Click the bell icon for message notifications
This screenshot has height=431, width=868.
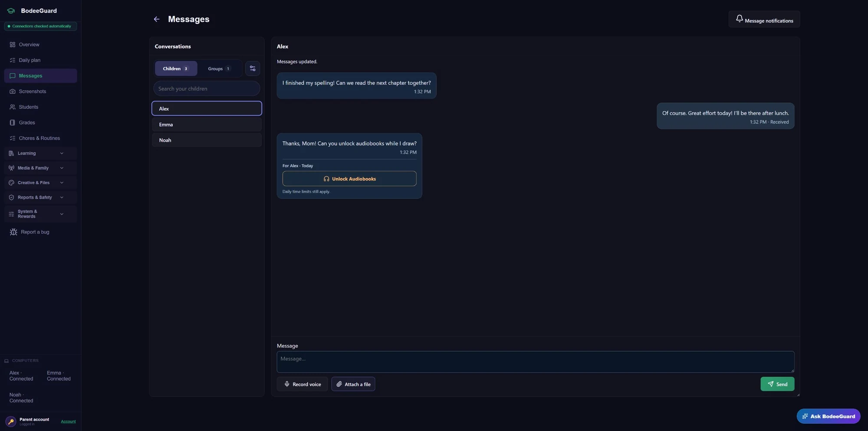pos(739,18)
